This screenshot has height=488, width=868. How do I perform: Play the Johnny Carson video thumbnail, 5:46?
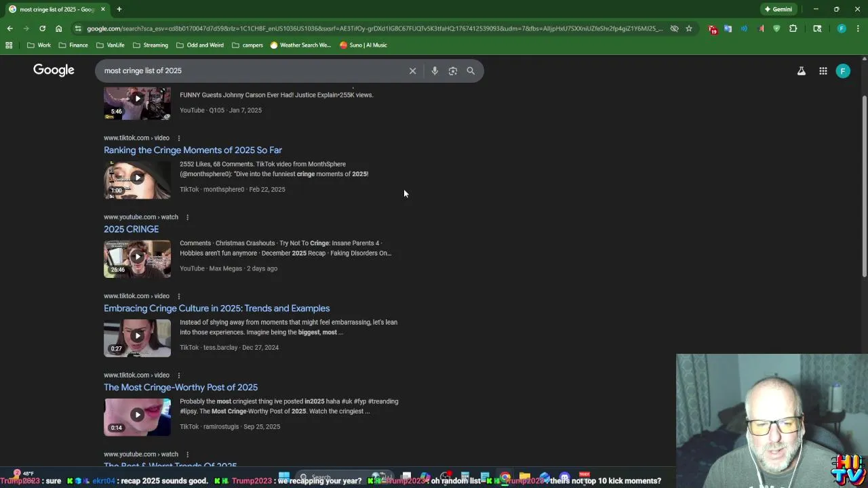click(137, 103)
